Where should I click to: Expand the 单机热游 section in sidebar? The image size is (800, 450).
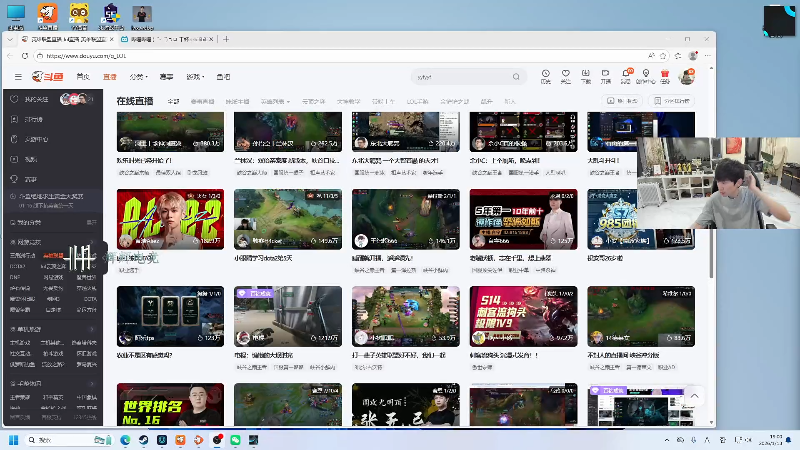click(x=92, y=329)
